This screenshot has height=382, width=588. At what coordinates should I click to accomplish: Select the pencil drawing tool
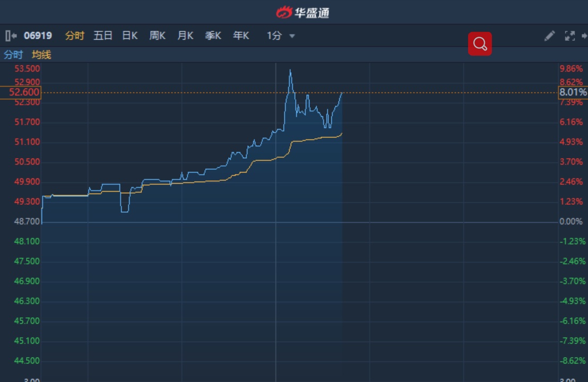[x=549, y=36]
